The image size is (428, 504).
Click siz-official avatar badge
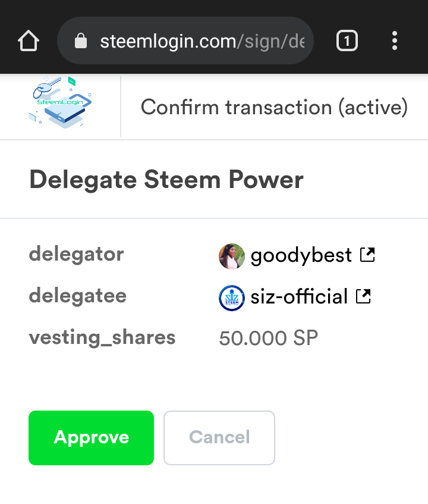tap(231, 298)
